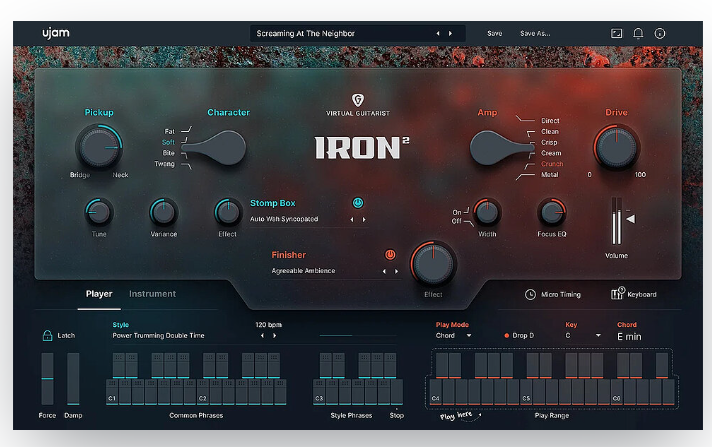Select Fat character option
The height and width of the screenshot is (447, 712).
169,131
